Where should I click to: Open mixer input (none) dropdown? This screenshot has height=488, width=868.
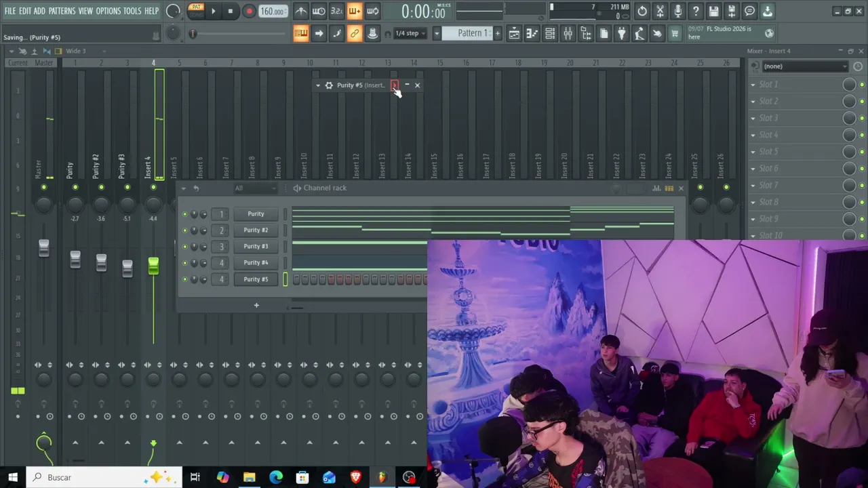coord(806,66)
